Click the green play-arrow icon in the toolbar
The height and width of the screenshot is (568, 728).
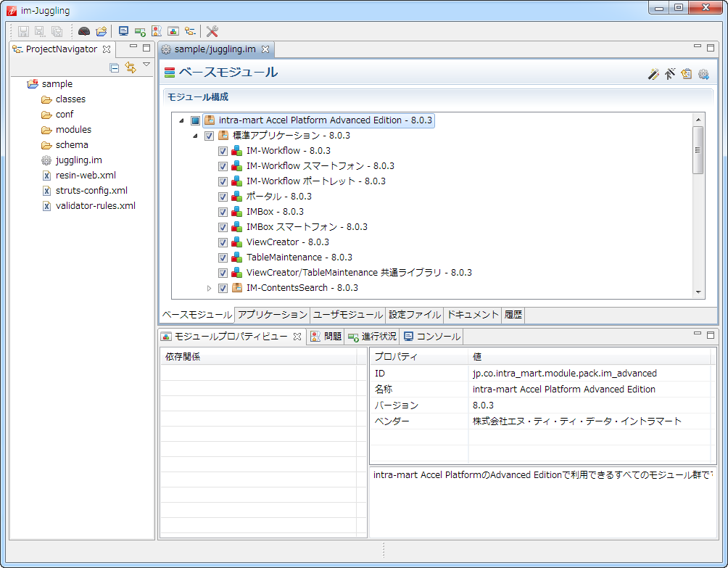tap(140, 31)
